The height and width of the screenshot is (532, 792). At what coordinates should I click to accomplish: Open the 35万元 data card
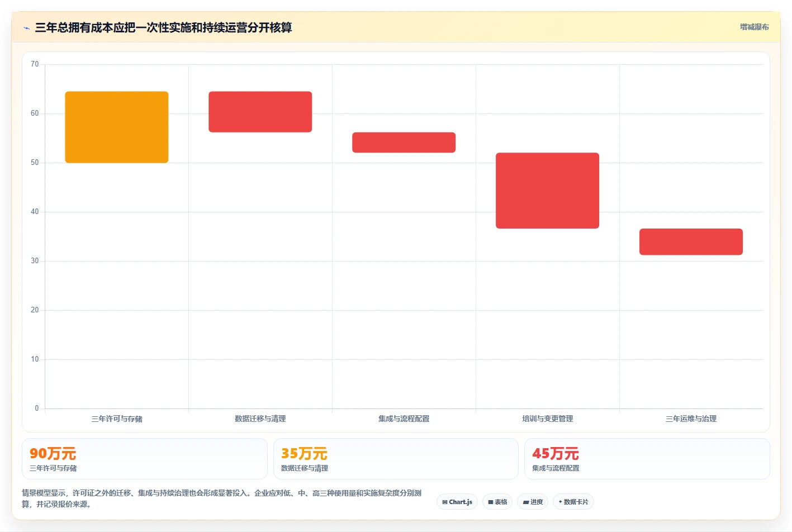(x=396, y=459)
